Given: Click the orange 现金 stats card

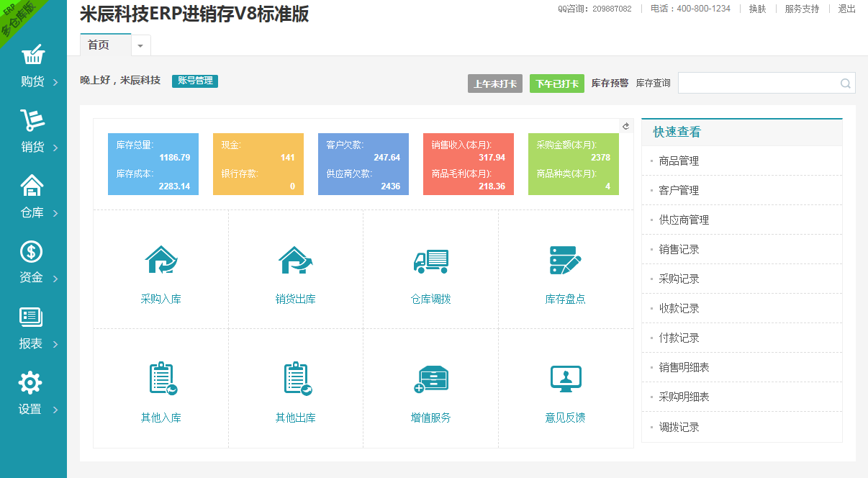Looking at the screenshot, I should pyautogui.click(x=258, y=164).
